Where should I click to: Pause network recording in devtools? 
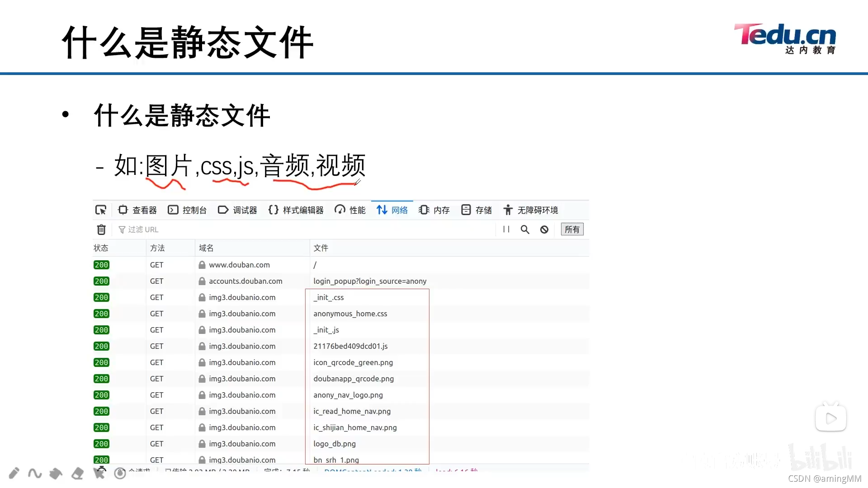point(506,230)
